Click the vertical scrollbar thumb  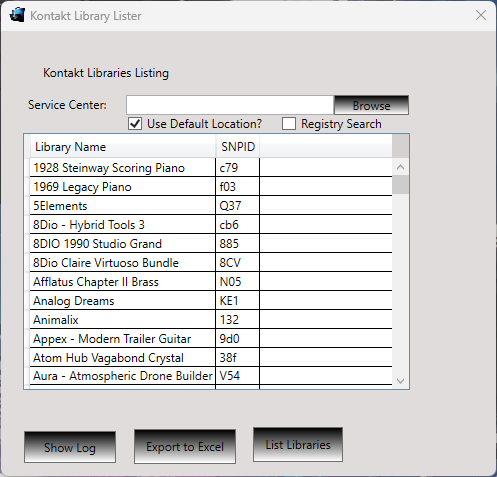pyautogui.click(x=401, y=185)
